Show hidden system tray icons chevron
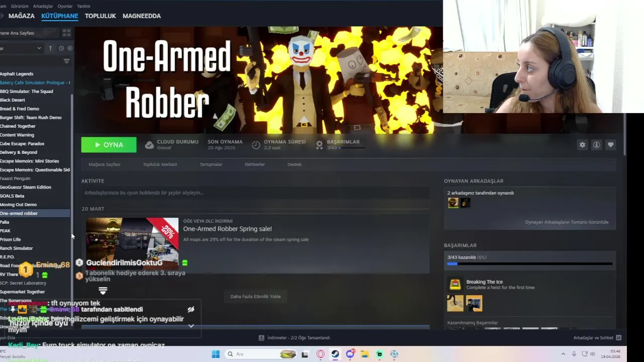 click(x=563, y=354)
